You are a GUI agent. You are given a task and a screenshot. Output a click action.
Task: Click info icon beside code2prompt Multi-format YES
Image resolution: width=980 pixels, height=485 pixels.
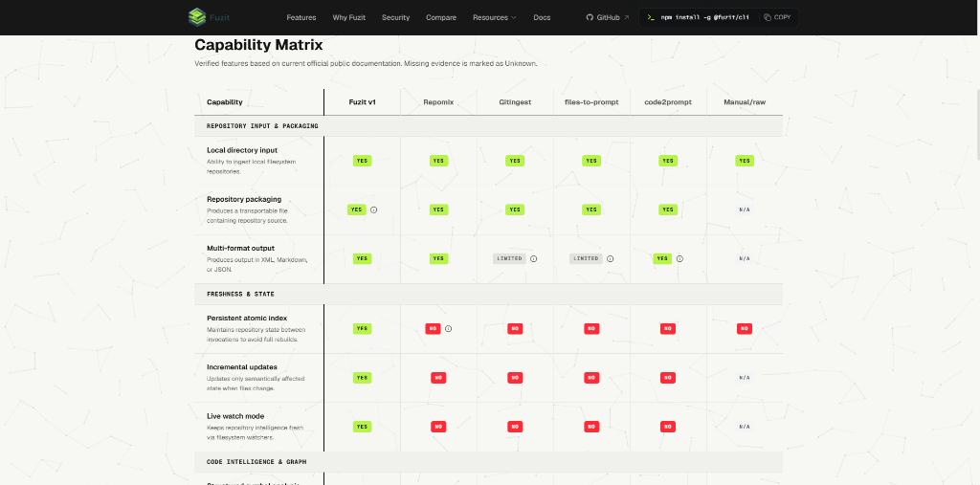679,258
